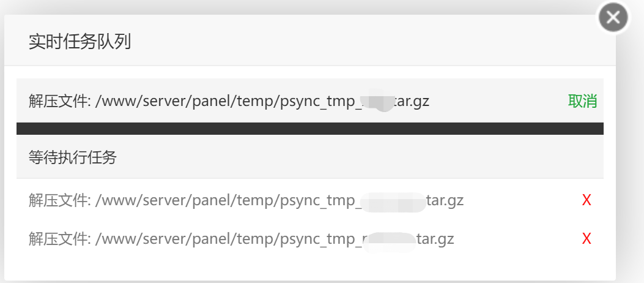644x283 pixels.
Task: Click the blurred filename part in the running task
Action: (x=377, y=101)
